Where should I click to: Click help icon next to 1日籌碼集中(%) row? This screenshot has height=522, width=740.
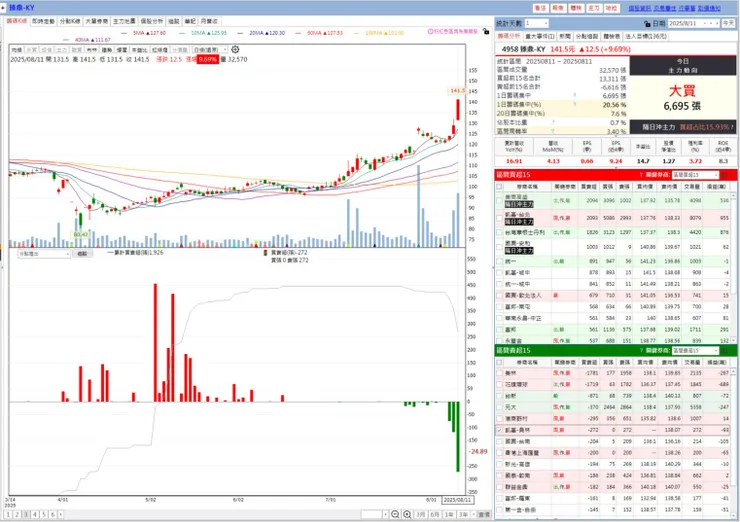pos(574,104)
